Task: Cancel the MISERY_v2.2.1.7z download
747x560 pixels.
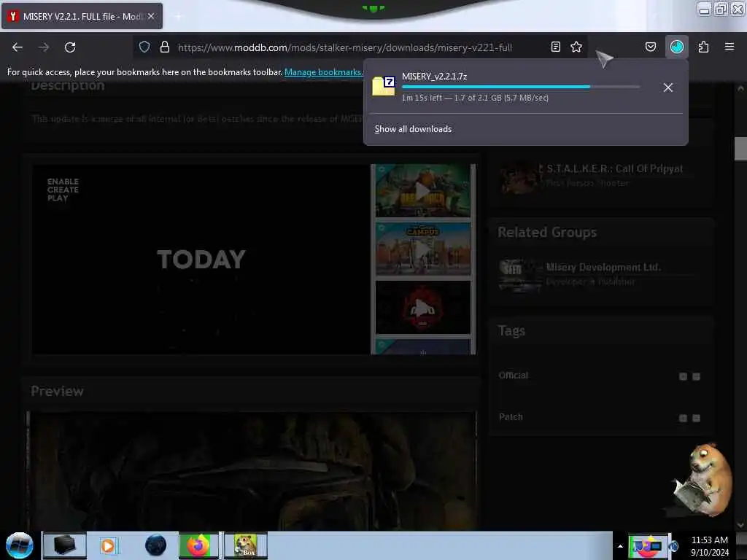Action: pos(668,87)
